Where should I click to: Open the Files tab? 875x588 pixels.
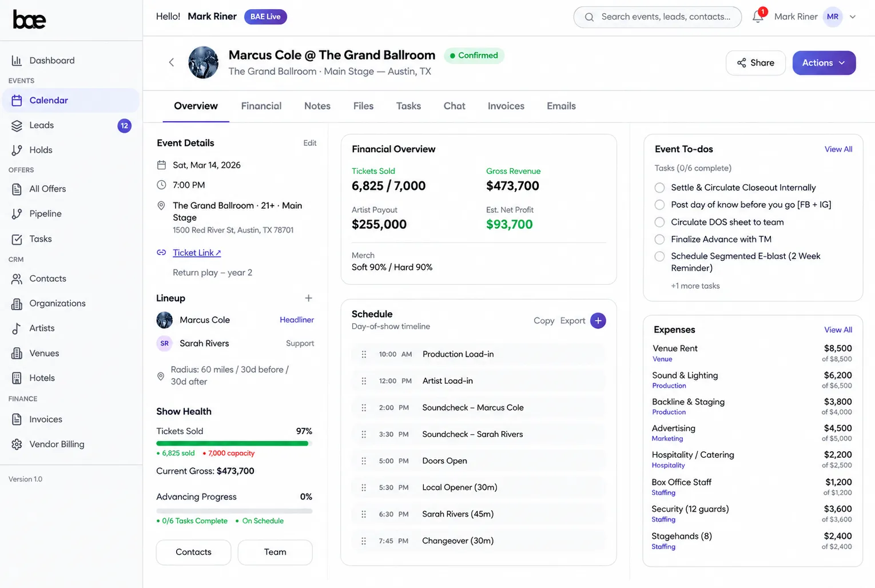coord(363,106)
